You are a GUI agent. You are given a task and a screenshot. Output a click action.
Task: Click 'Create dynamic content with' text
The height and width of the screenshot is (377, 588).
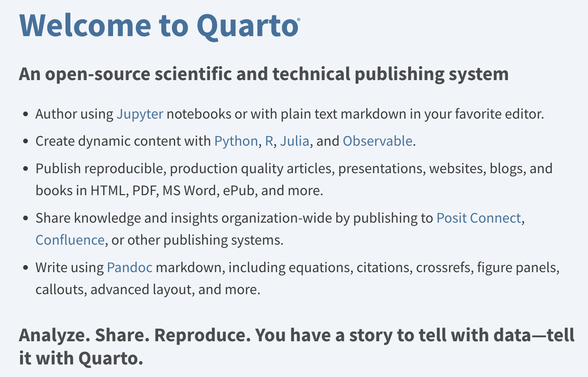(x=123, y=141)
